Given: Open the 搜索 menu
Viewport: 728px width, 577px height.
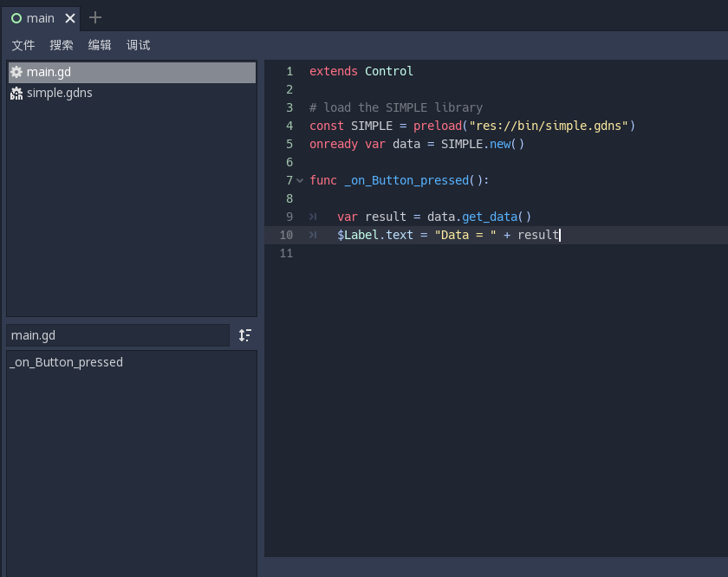Looking at the screenshot, I should tap(61, 44).
